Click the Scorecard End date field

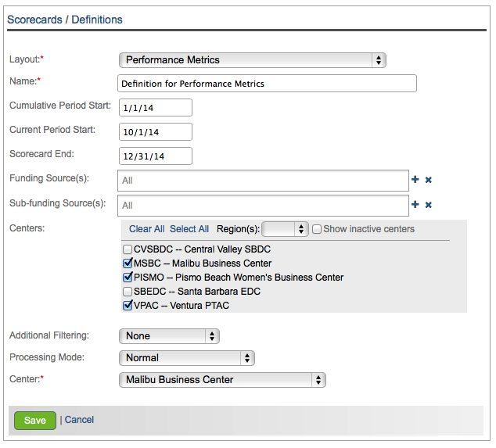[x=156, y=156]
